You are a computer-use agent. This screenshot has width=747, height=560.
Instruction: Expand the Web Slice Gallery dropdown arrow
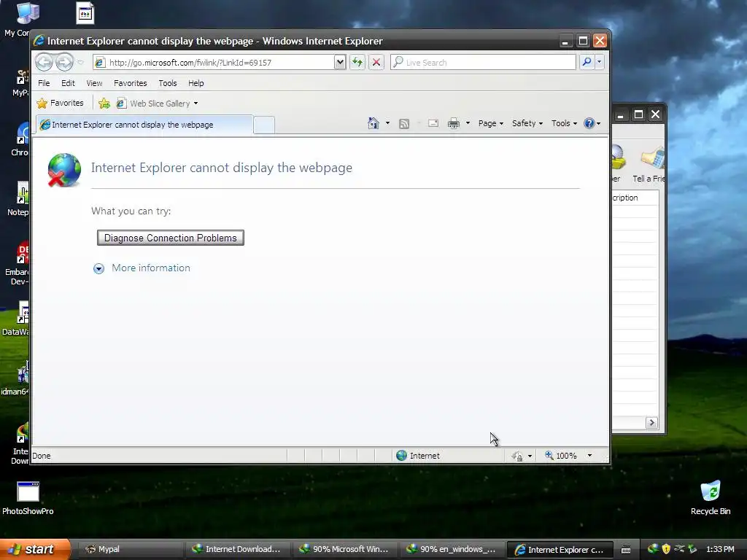click(196, 104)
